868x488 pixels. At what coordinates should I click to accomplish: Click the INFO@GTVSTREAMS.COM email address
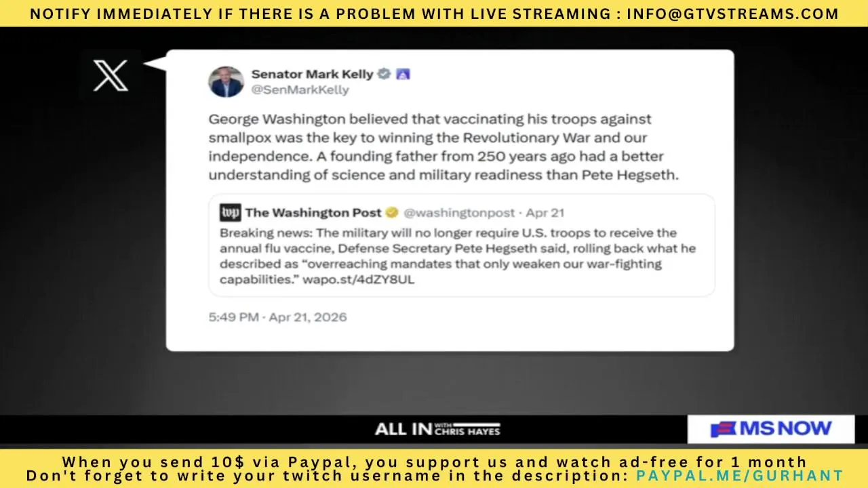[732, 14]
